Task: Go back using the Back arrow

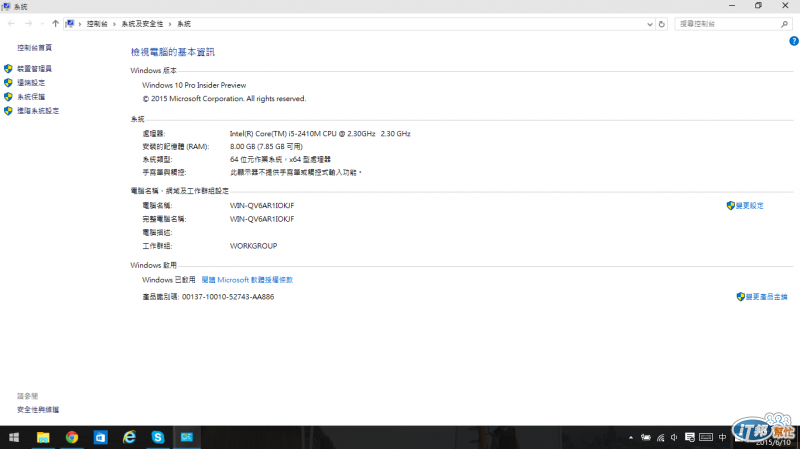Action: [11, 23]
